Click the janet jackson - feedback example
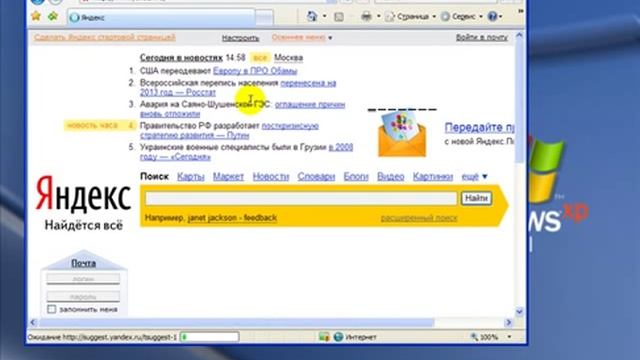This screenshot has height=360, width=640. [x=232, y=218]
